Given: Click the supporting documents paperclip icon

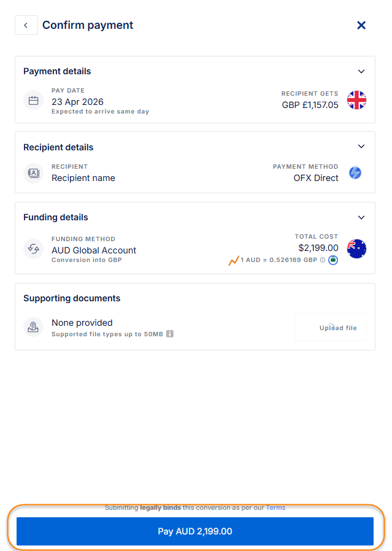Looking at the screenshot, I should click(33, 327).
